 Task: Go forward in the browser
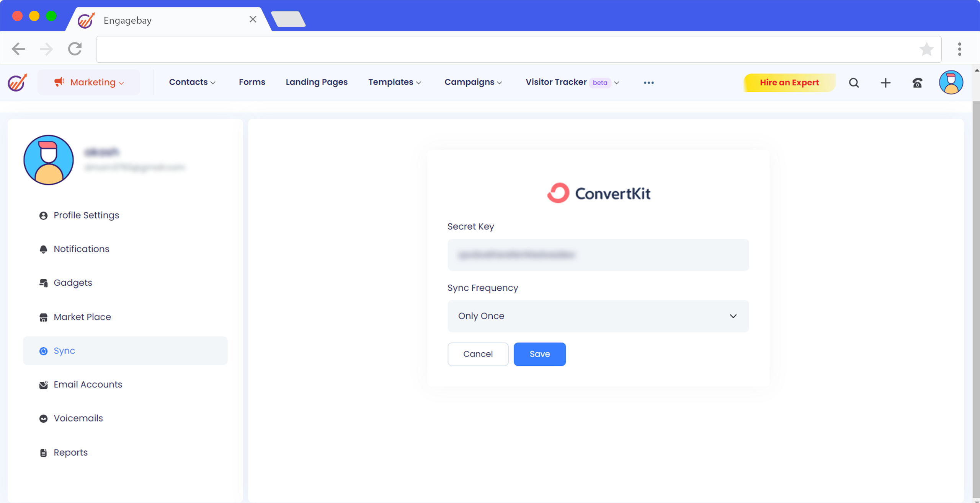point(46,49)
